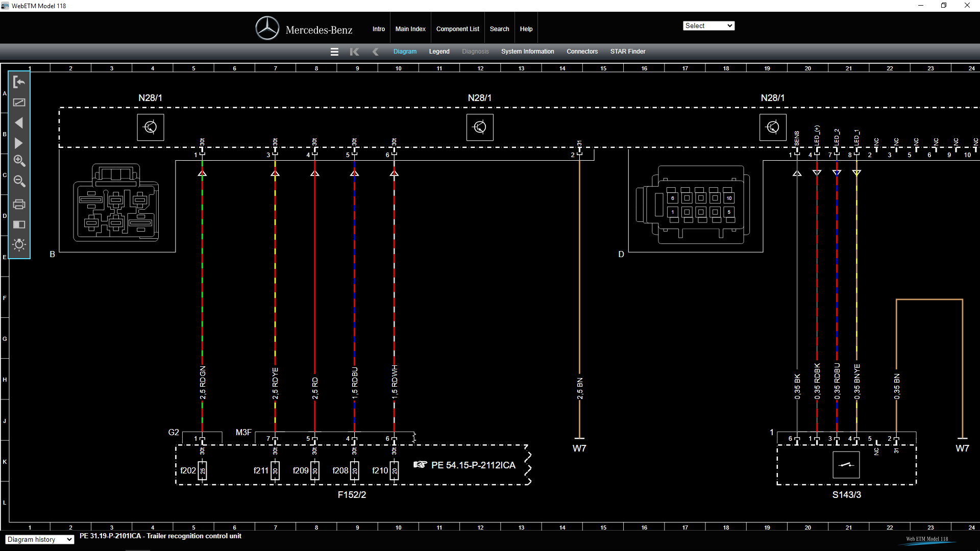Click the exit/return arrow icon

19,82
